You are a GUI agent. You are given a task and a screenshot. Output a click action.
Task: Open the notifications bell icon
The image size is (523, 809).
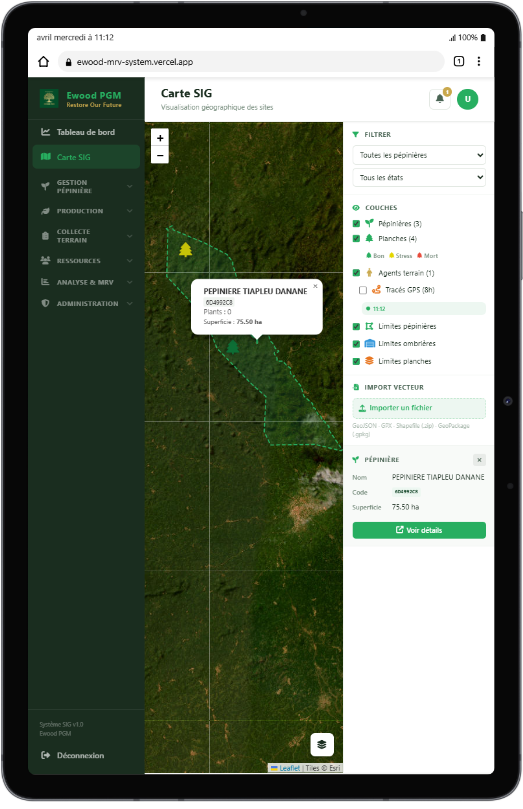coord(440,99)
